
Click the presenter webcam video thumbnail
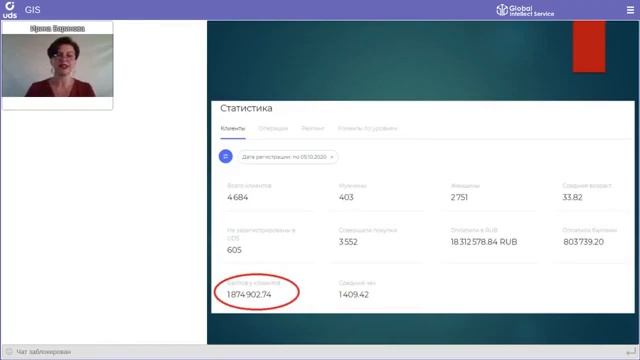point(58,65)
